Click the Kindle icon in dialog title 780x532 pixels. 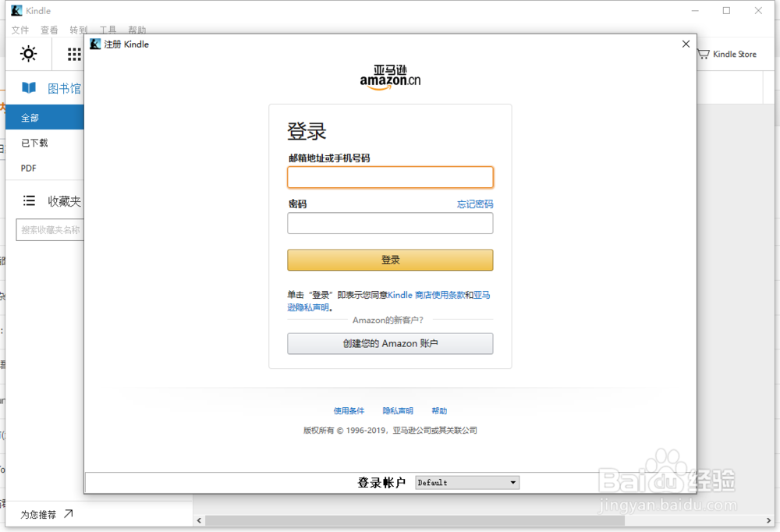(x=95, y=44)
